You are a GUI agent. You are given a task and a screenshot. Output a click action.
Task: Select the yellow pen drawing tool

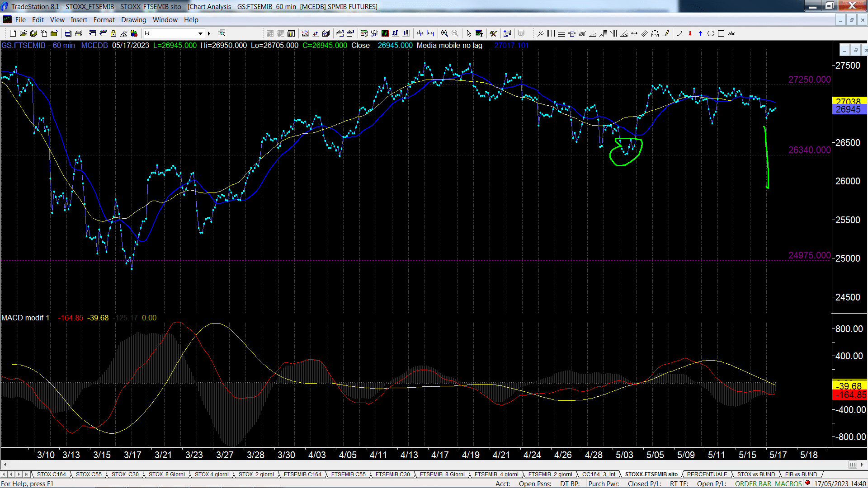pyautogui.click(x=665, y=33)
